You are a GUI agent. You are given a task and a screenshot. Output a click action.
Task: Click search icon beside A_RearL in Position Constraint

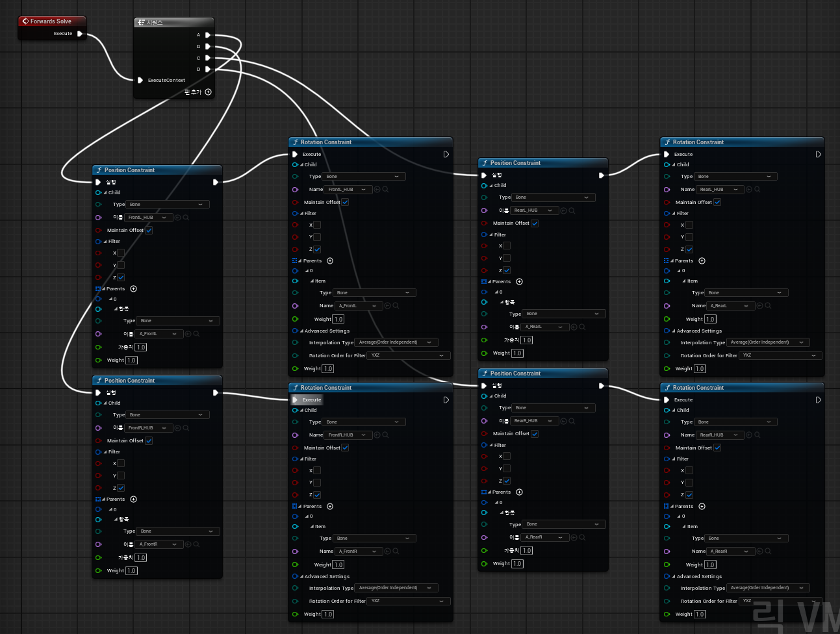582,327
